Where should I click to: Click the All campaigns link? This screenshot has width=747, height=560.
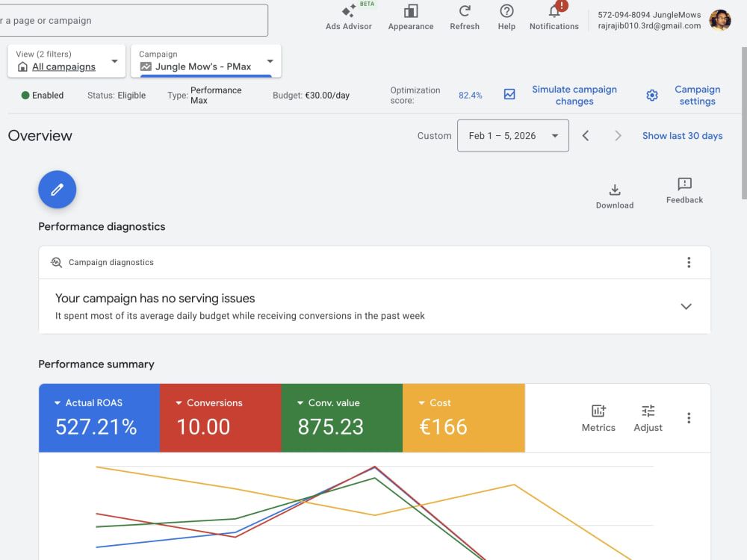click(x=63, y=66)
